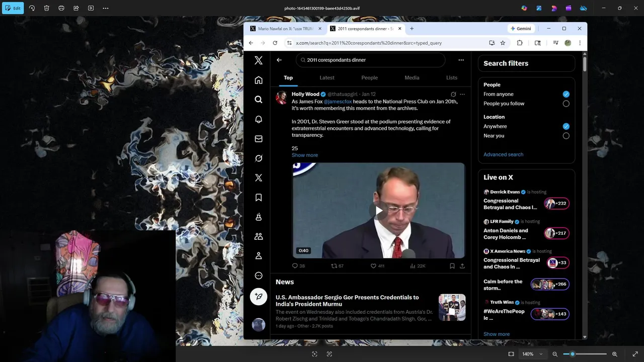Close the '2011 corespondants dinner' browser tab

[x=400, y=29]
